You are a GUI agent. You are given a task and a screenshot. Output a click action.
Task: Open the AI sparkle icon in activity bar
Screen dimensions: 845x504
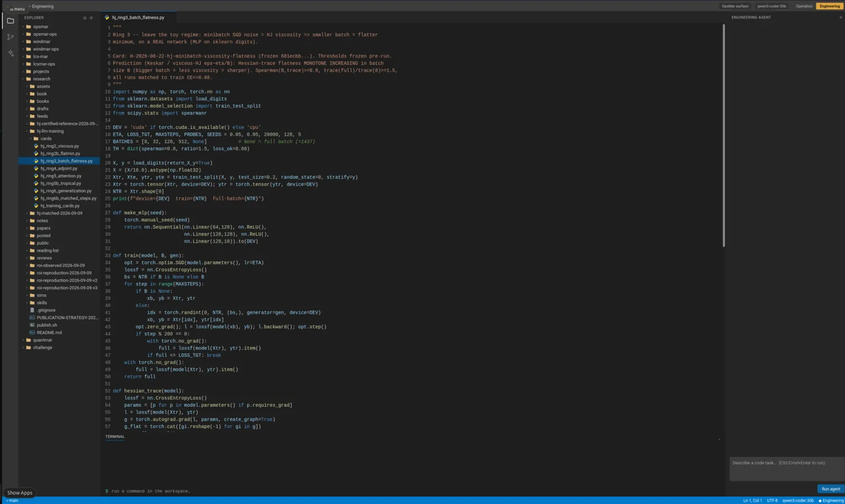tap(10, 53)
